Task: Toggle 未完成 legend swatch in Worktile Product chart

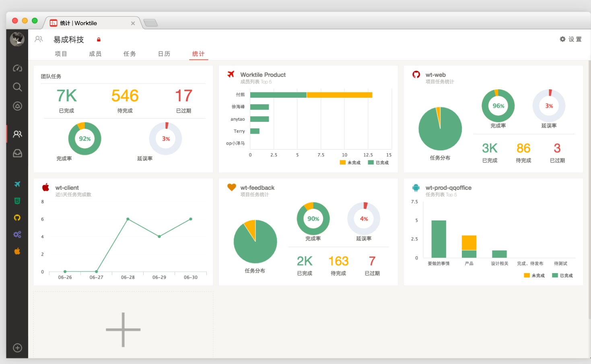Action: pyautogui.click(x=343, y=162)
